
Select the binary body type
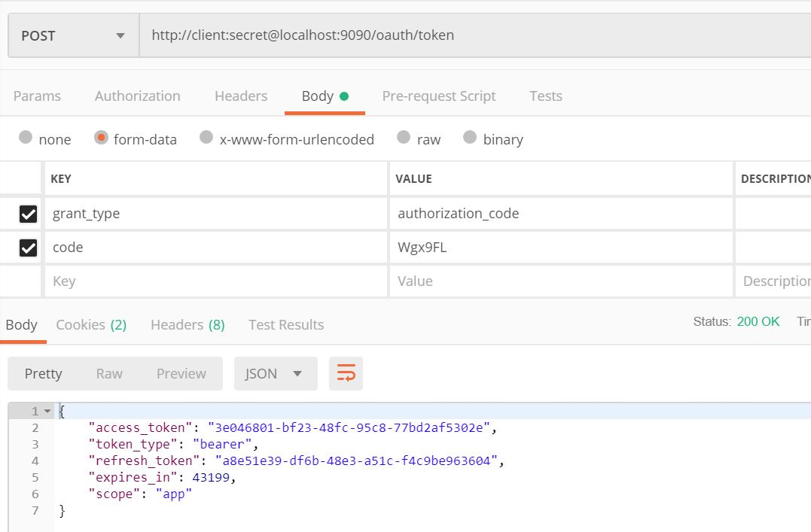(x=470, y=137)
